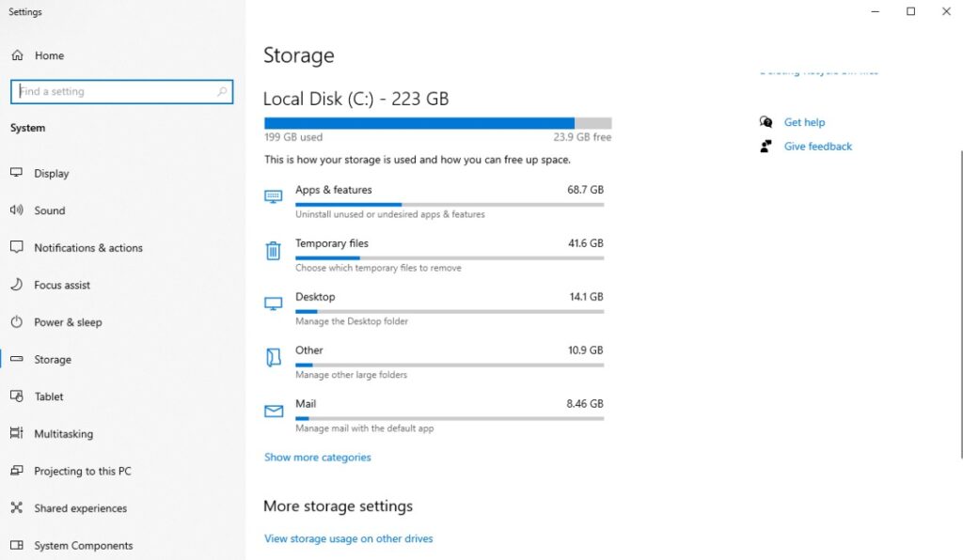Open the Desktop folder category icon
Screen dimensions: 963x560
click(x=273, y=303)
